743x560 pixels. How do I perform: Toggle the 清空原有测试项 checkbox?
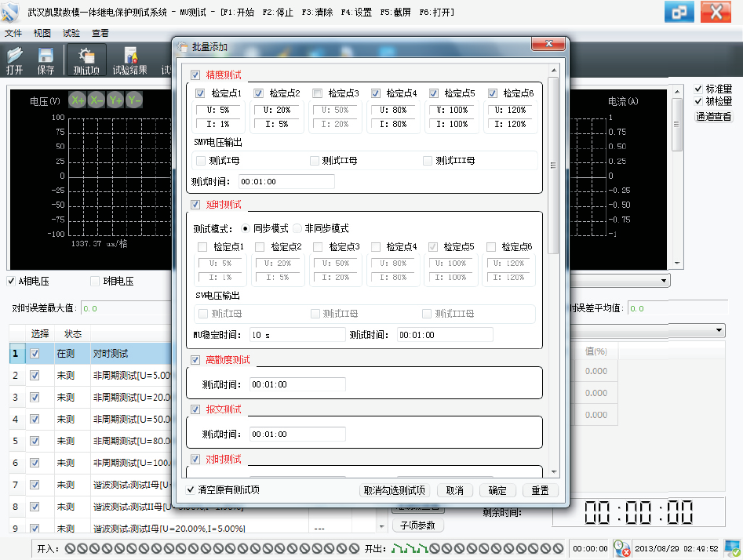coord(191,490)
